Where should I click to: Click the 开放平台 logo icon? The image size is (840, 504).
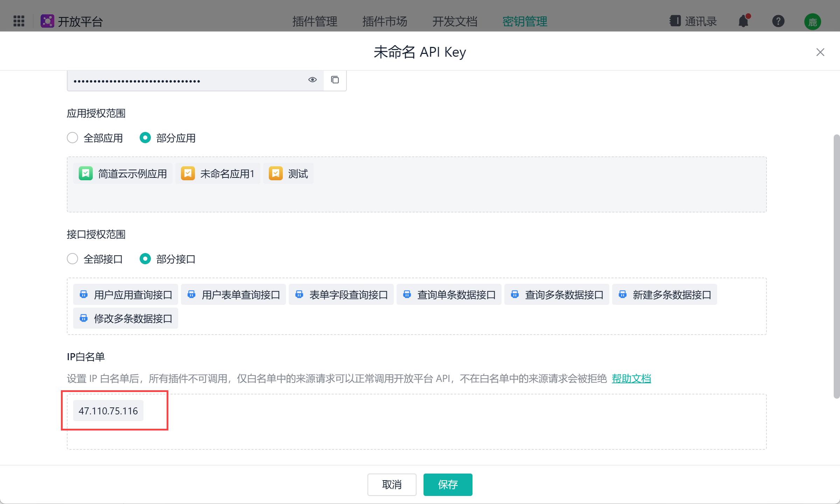tap(47, 21)
